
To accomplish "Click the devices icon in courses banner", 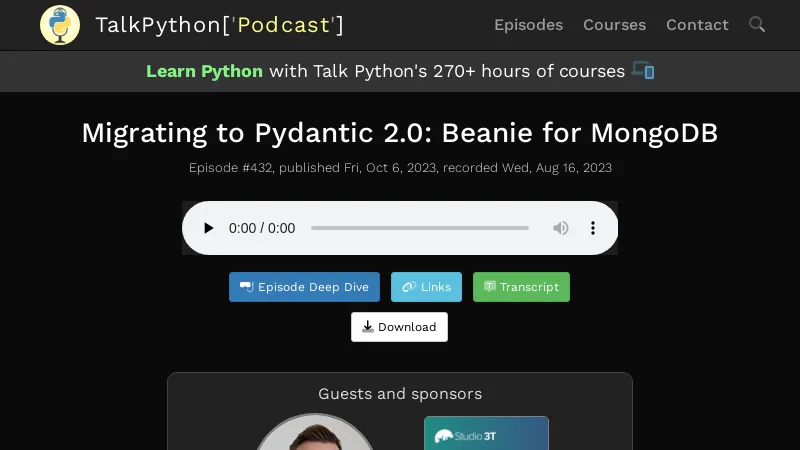I will [643, 71].
